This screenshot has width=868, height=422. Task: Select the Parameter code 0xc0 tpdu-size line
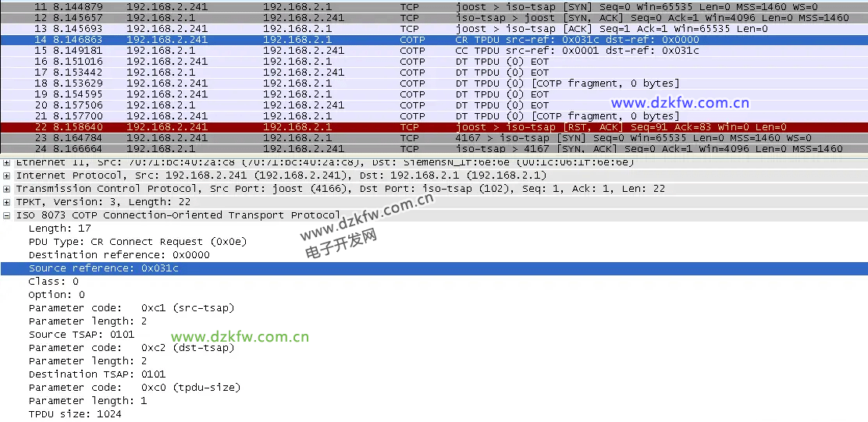134,388
